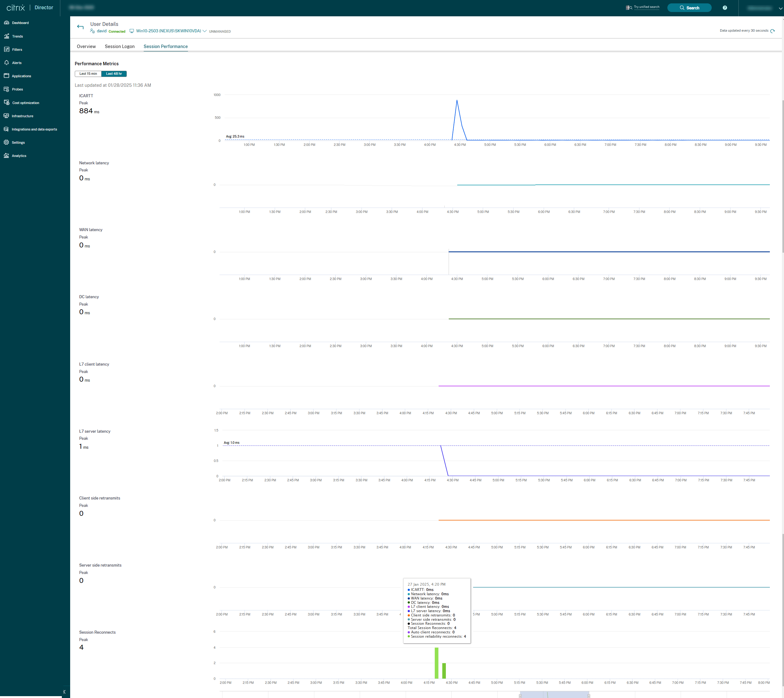Expand the Win10-2503 machine dropdown
This screenshot has width=784, height=698.
[205, 31]
